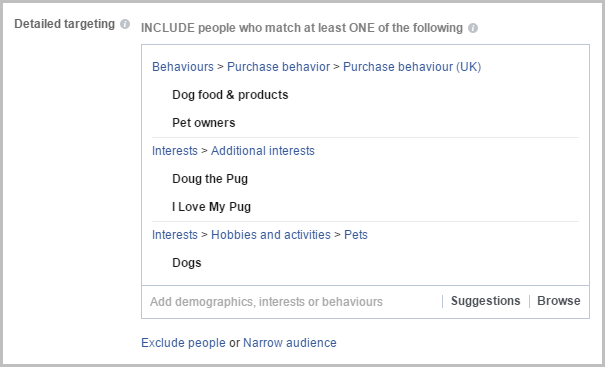Select the I Love My Pug interest

pos(211,207)
